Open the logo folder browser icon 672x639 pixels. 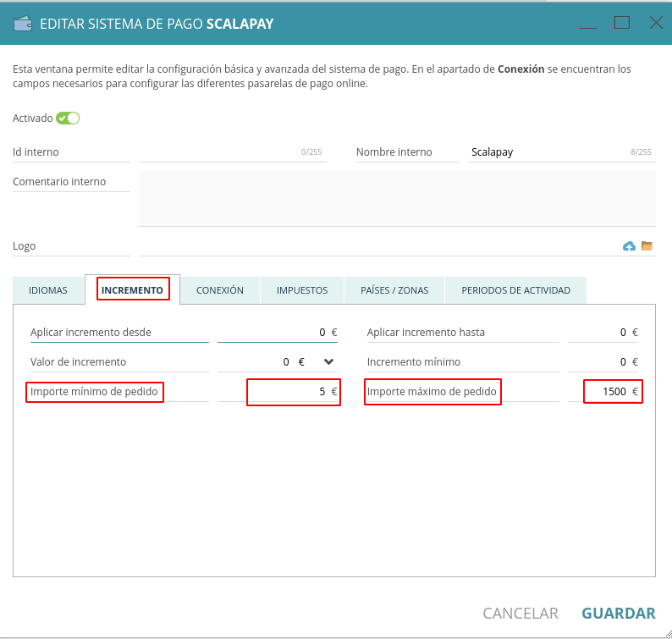(647, 245)
